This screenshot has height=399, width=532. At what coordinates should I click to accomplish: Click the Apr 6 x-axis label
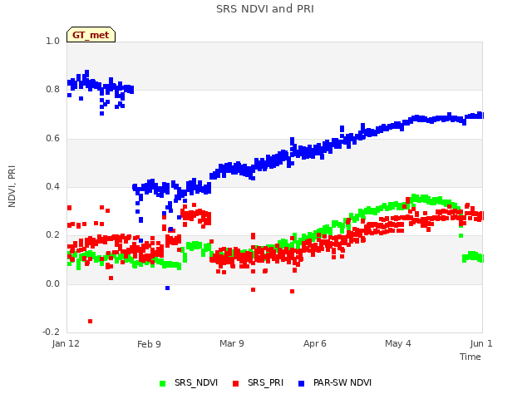pos(315,343)
